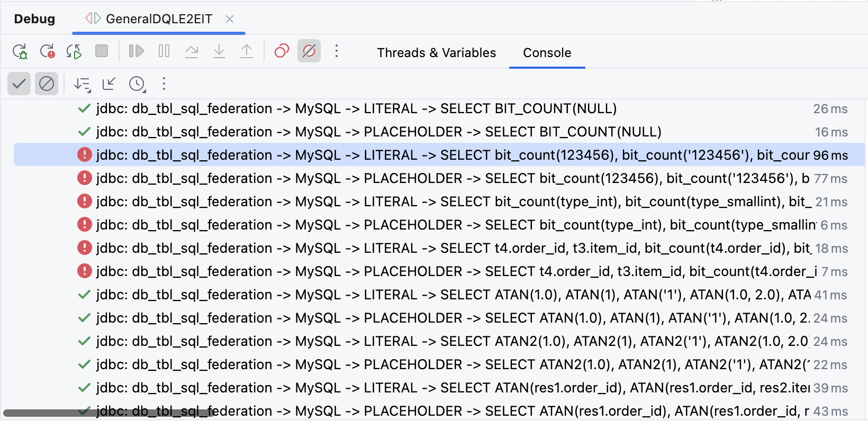Rerun failed tests

pyautogui.click(x=48, y=51)
